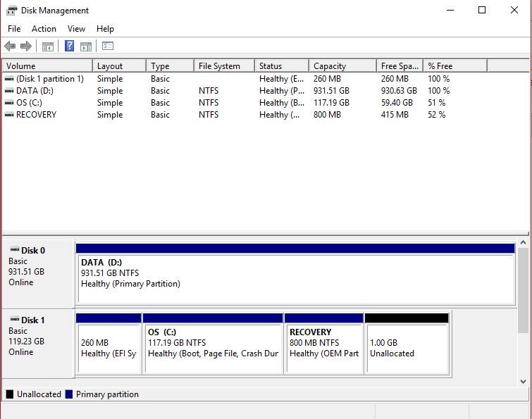
Task: Click the Disk 1 label panel
Action: [x=38, y=344]
